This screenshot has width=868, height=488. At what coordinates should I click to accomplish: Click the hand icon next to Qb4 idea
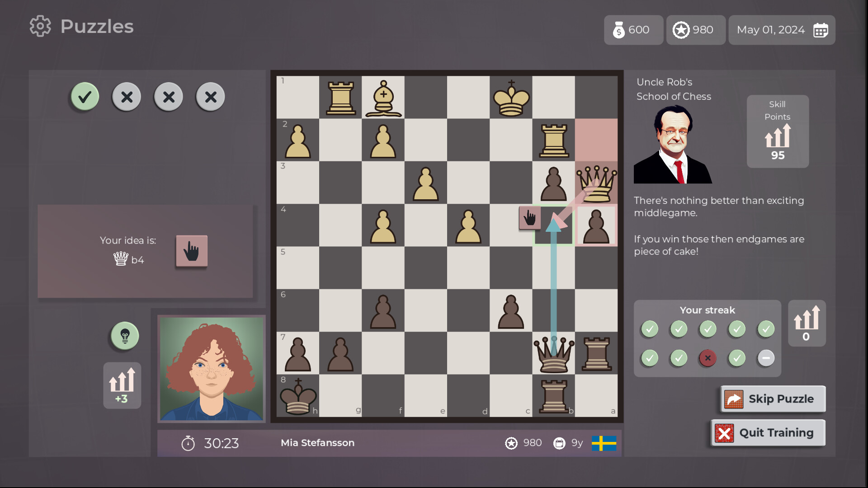(x=191, y=251)
